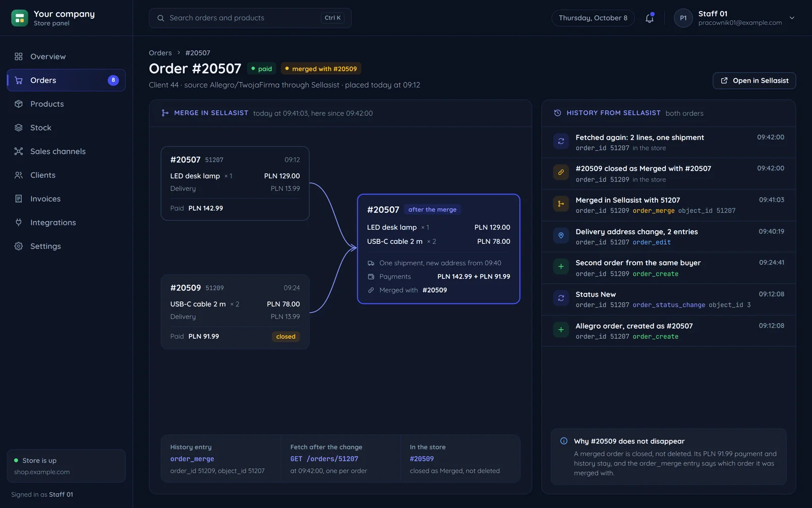The image size is (812, 508).
Task: Click the P1 user avatar
Action: tap(683, 18)
